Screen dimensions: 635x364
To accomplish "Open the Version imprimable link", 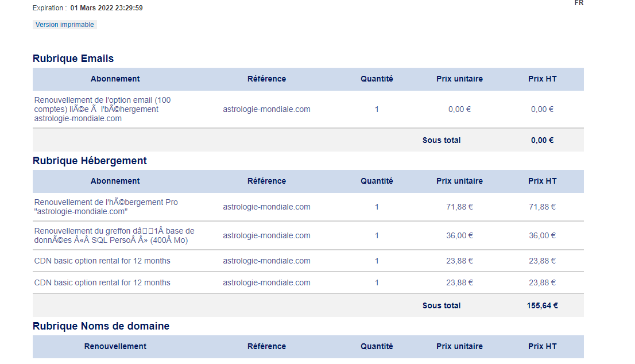I will tap(65, 25).
